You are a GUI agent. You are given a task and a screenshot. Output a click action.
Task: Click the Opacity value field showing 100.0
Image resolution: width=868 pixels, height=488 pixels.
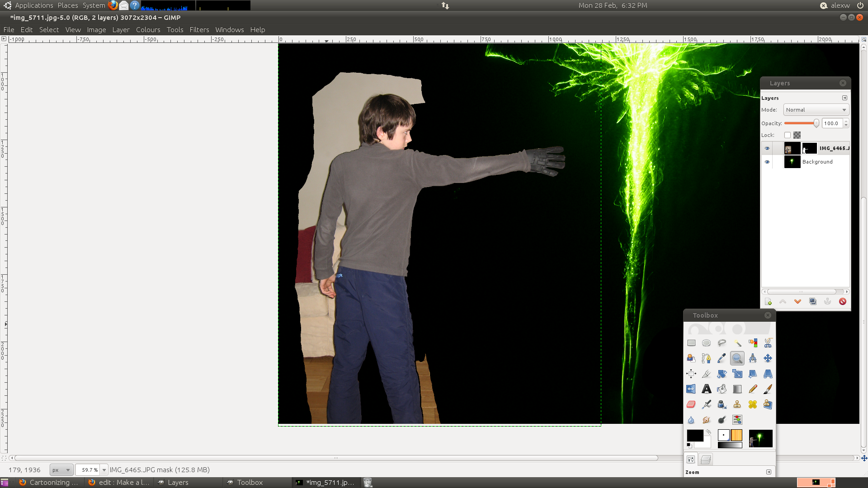[832, 123]
